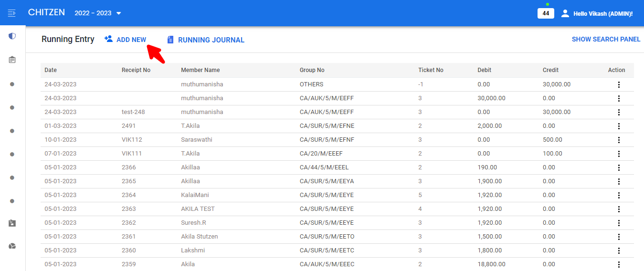Viewport: 644px width, 271px height.
Task: Click Show Search Panel link
Action: click(606, 39)
